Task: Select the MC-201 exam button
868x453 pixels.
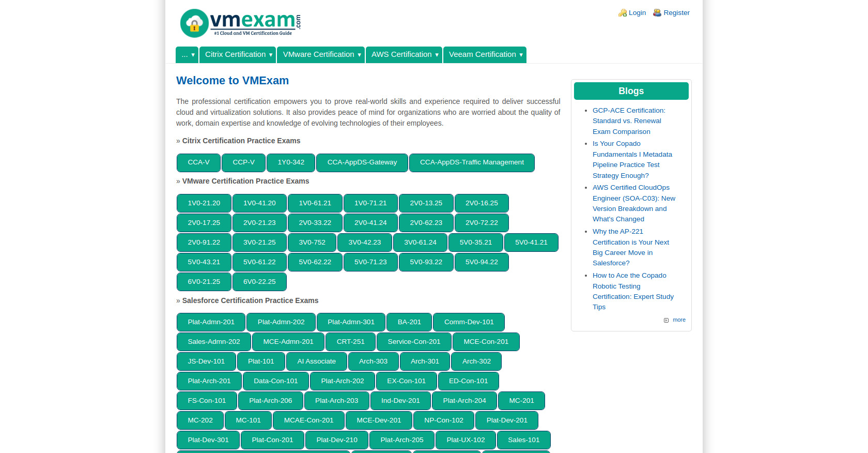Action: [x=521, y=401]
